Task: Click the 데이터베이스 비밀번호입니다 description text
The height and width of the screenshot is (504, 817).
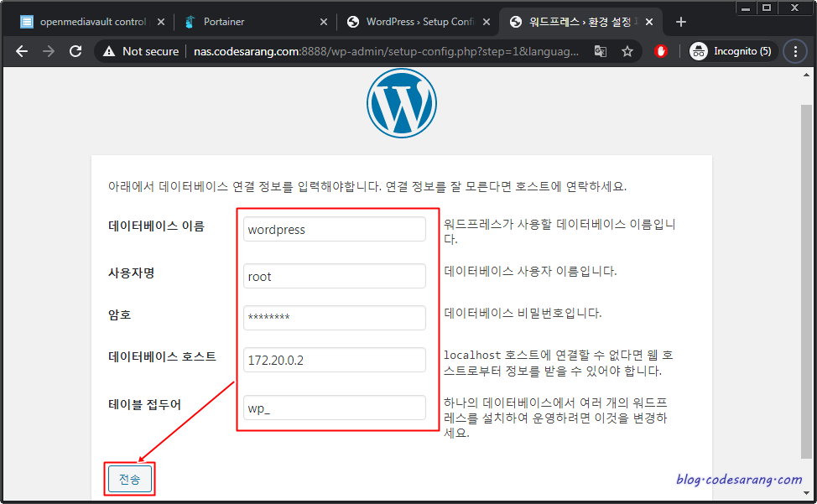Action: tap(523, 313)
